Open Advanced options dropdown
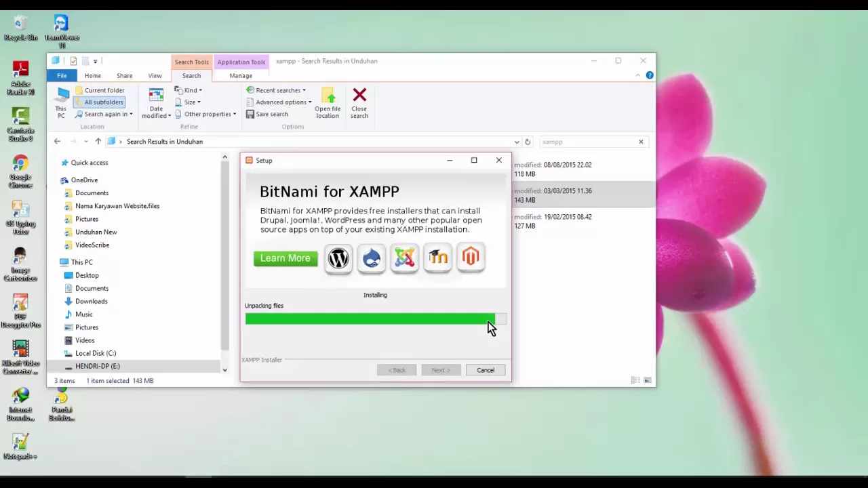This screenshot has height=488, width=868. tap(279, 102)
